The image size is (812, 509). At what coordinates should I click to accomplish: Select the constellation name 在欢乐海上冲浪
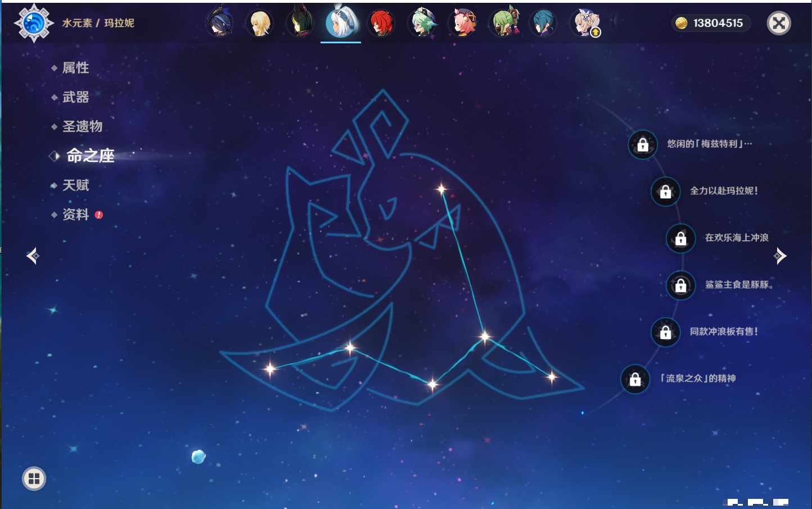coord(737,238)
